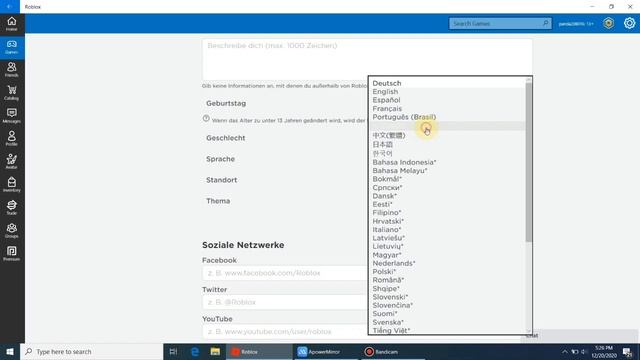Open the Windows Start menu

[x=10, y=351]
